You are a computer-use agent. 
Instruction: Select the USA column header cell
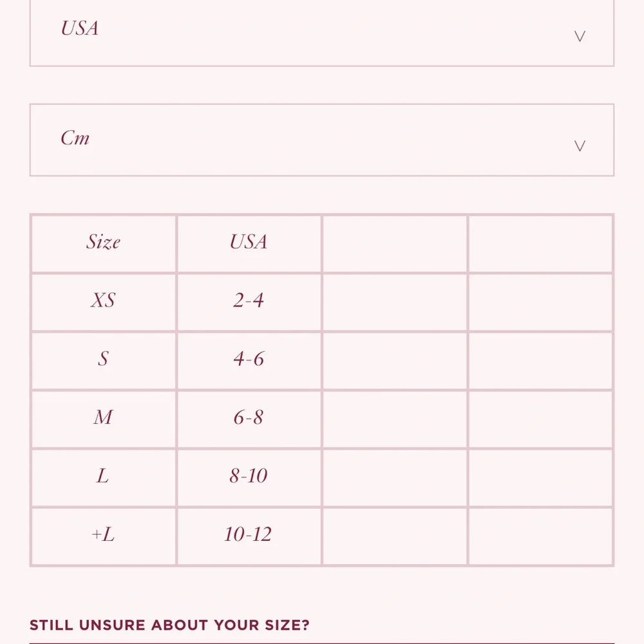click(249, 243)
